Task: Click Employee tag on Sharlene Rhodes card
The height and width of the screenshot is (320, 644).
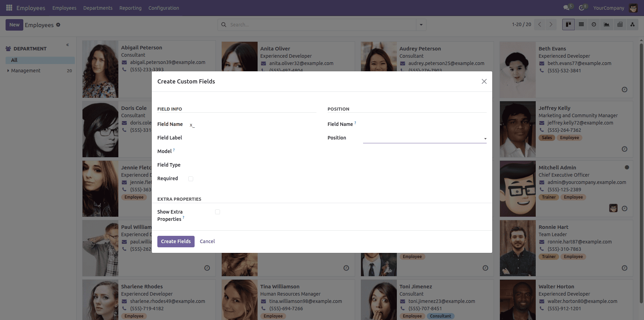Action: (134, 316)
